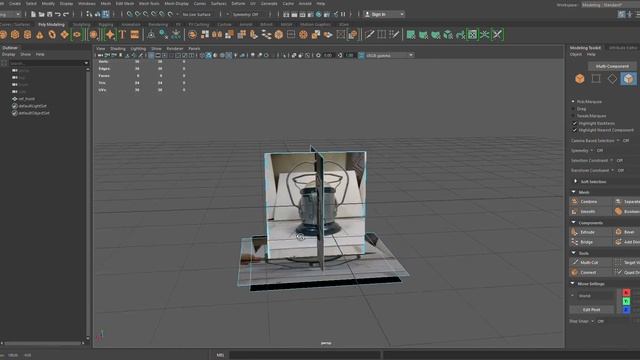
Task: Select vertex mode square icon in Toolkit
Action: [596, 79]
